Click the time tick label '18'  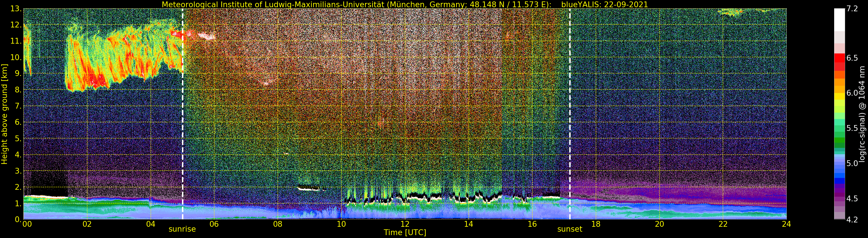coord(596,224)
